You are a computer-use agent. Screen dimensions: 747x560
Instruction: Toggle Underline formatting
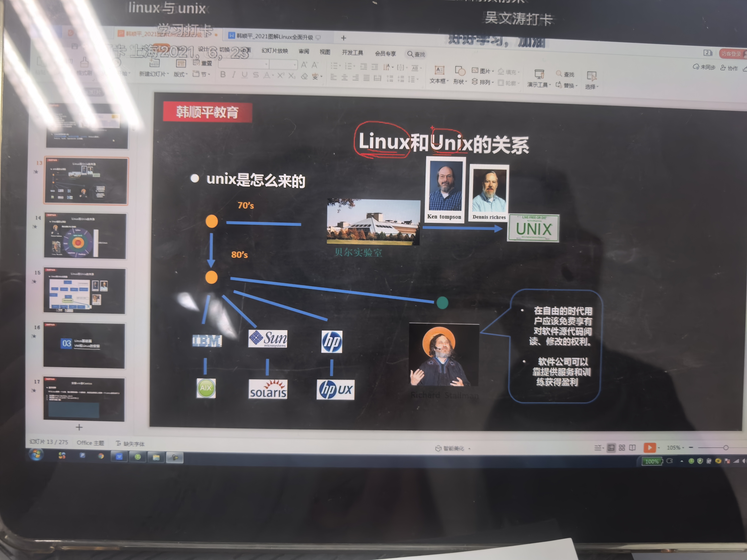[x=245, y=75]
